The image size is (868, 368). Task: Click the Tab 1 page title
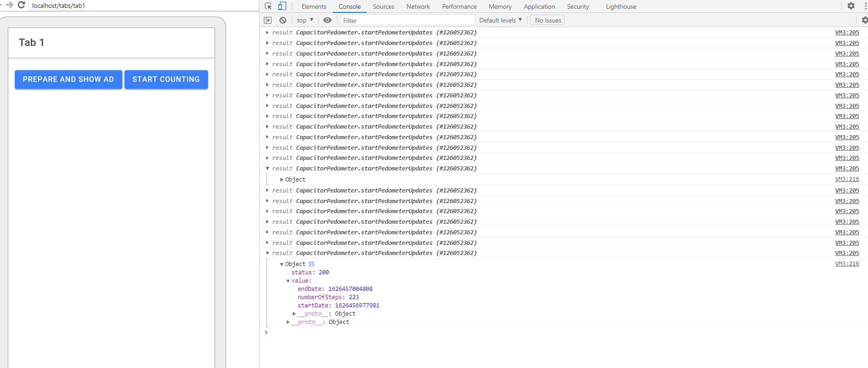(x=32, y=42)
